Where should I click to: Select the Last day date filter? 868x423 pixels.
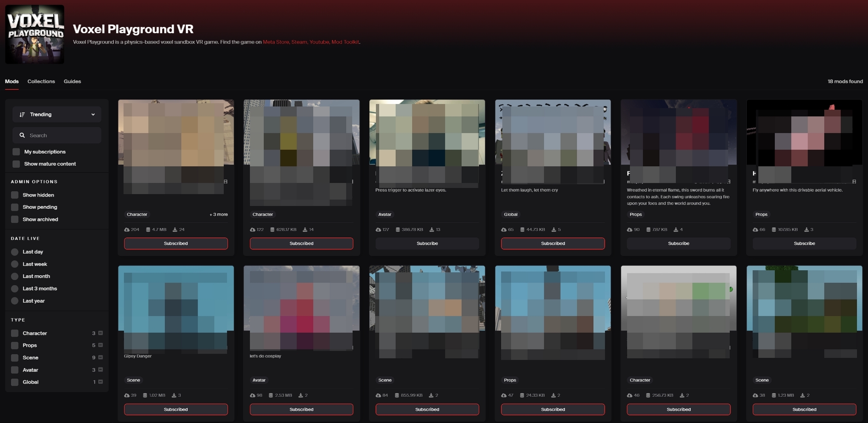click(15, 252)
